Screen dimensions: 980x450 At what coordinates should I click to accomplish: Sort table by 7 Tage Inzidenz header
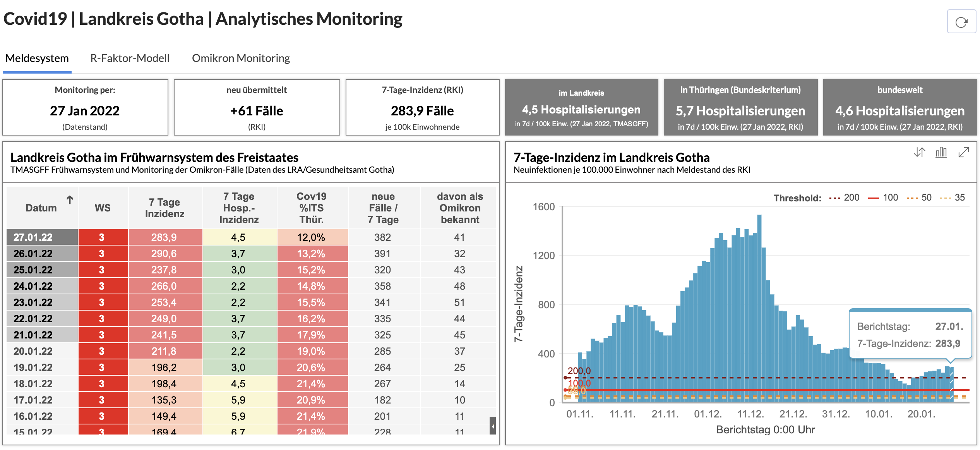point(165,208)
